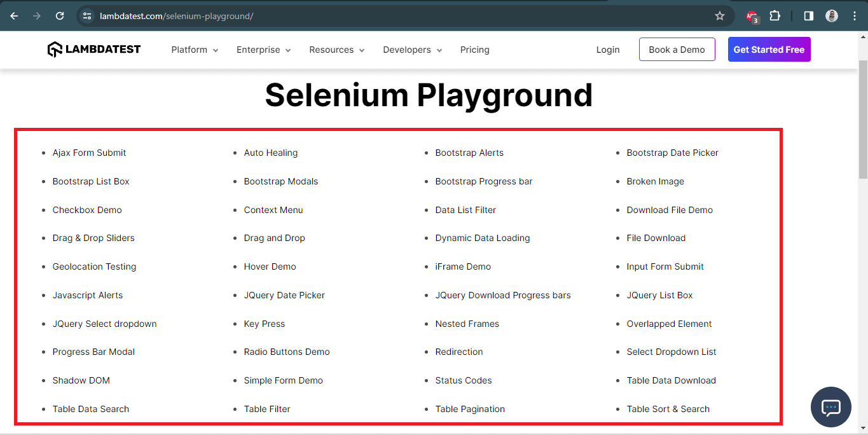Open the chat support widget
Screen dimensions: 868x435
click(830, 407)
